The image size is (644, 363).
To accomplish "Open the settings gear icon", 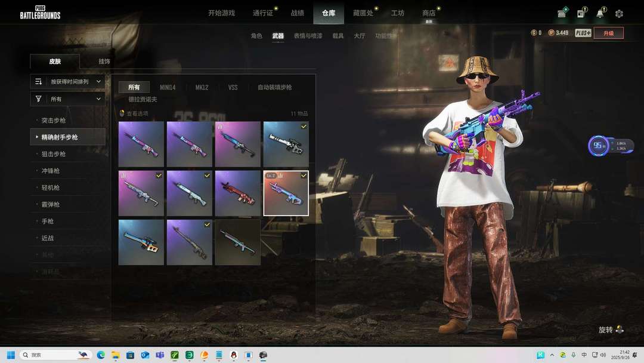I will 619,14.
